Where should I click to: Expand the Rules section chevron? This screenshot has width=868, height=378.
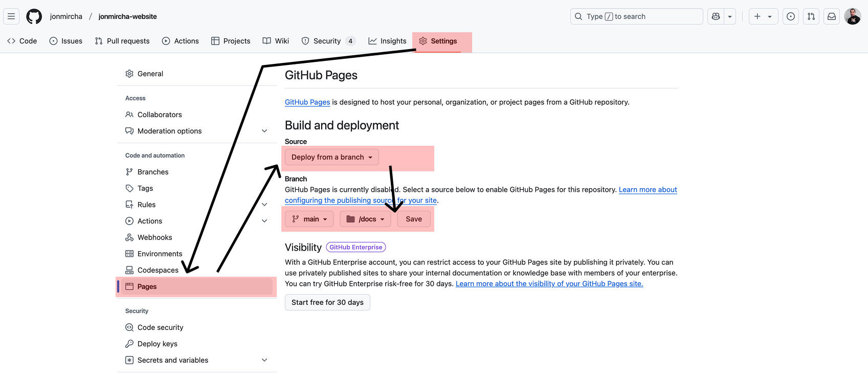click(x=264, y=205)
